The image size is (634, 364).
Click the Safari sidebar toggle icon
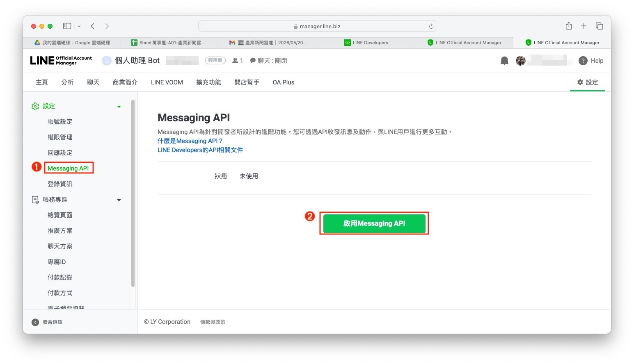click(67, 26)
